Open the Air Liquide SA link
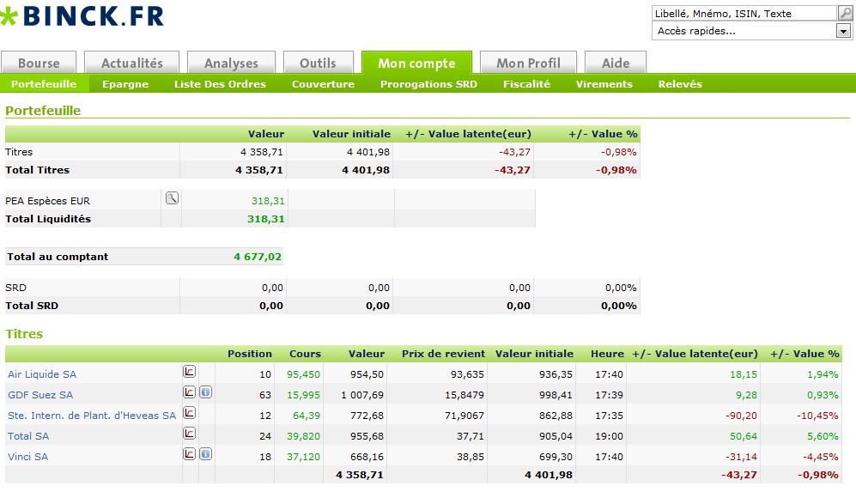This screenshot has width=856, height=504. pyautogui.click(x=42, y=374)
